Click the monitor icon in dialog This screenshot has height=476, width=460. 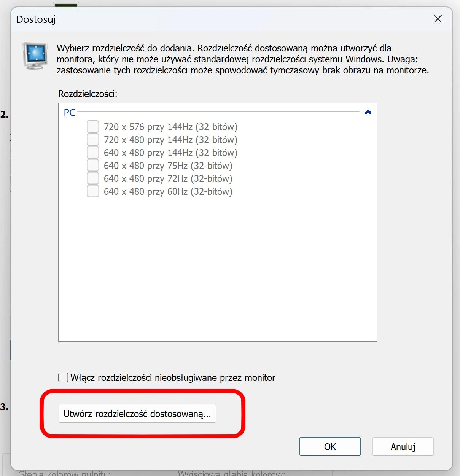(35, 56)
